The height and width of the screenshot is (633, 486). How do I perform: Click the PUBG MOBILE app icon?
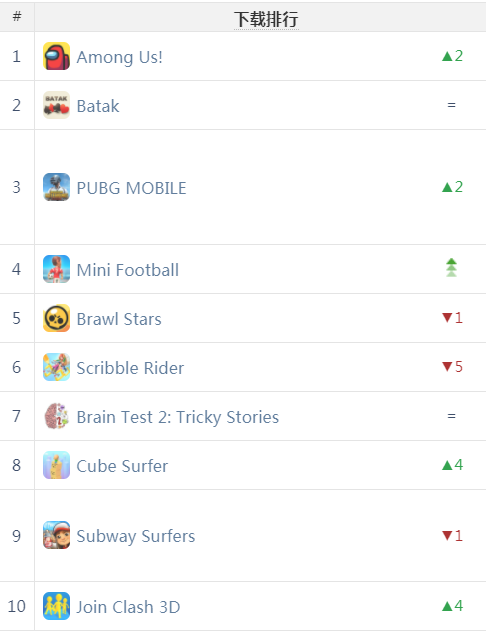click(x=57, y=187)
